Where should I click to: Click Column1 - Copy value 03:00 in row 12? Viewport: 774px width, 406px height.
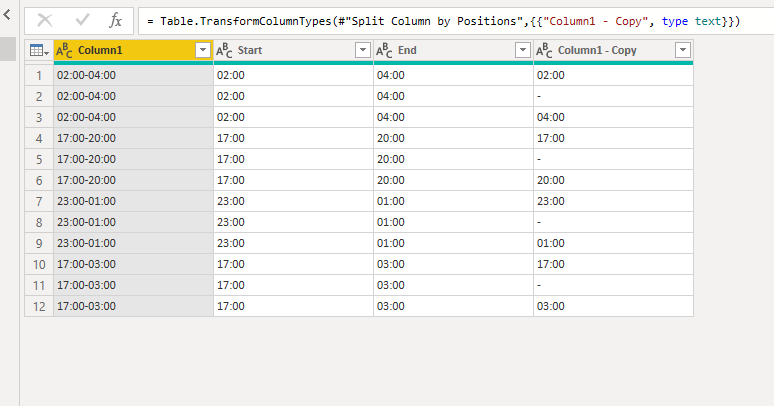click(x=613, y=306)
